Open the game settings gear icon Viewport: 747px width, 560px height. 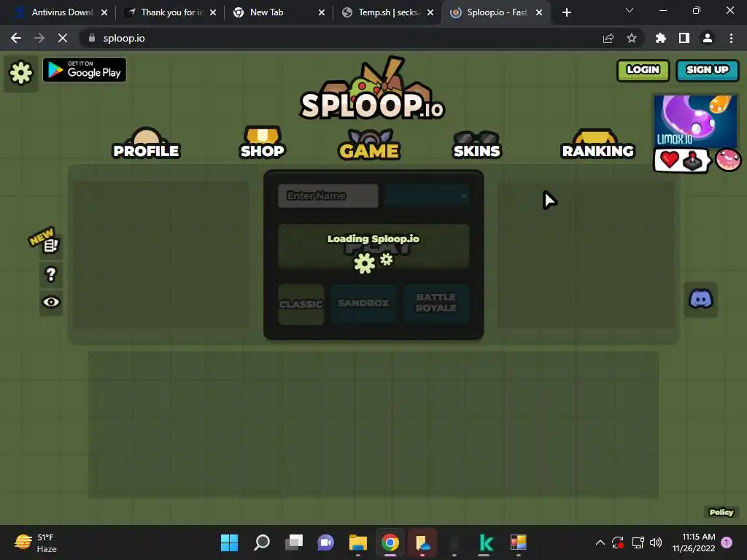(x=21, y=73)
